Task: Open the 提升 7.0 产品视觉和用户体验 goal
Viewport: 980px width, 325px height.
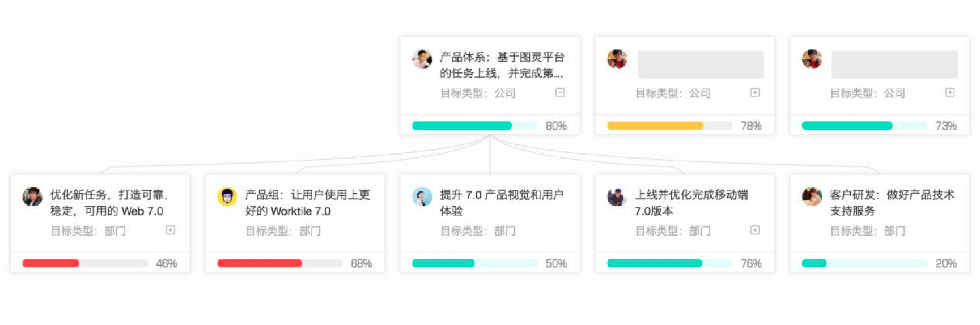Action: coord(502,203)
